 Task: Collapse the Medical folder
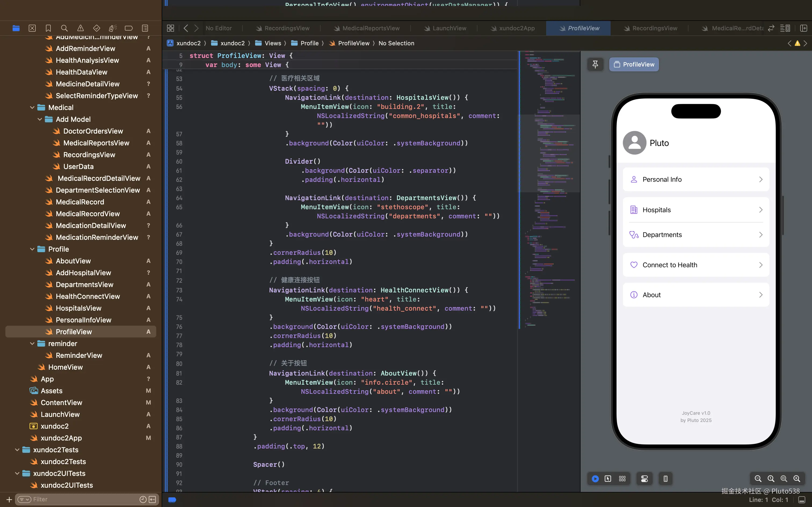[x=32, y=108]
